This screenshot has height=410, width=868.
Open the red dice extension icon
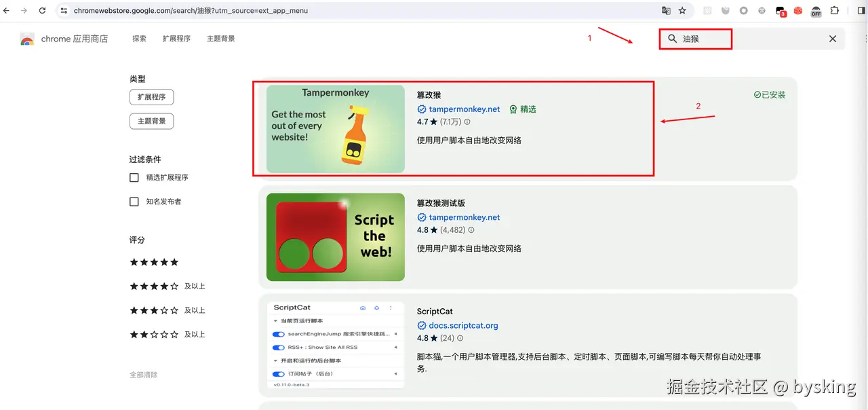798,11
